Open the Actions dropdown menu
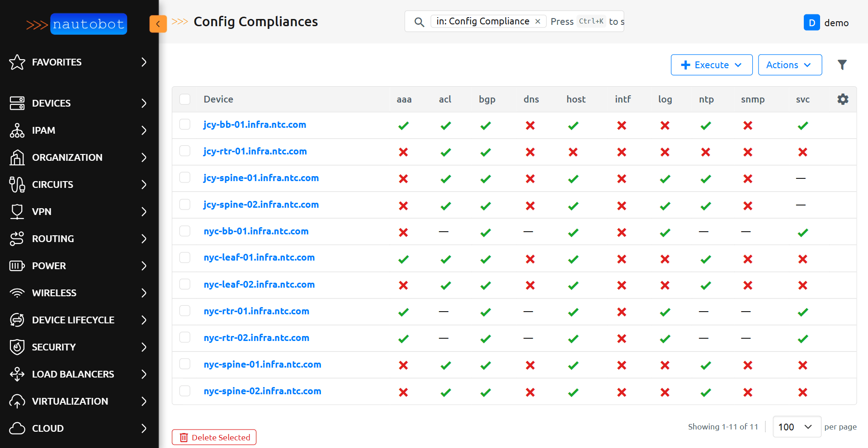 789,65
